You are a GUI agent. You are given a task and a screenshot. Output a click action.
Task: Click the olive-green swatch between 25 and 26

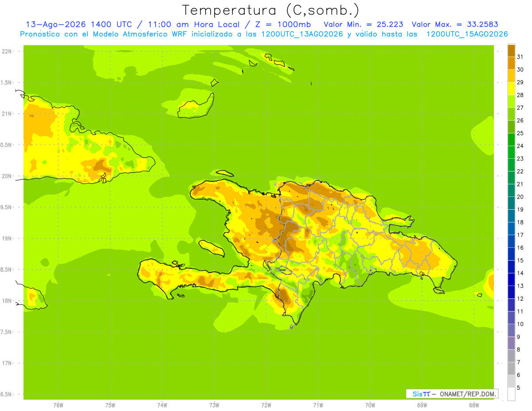pos(511,127)
